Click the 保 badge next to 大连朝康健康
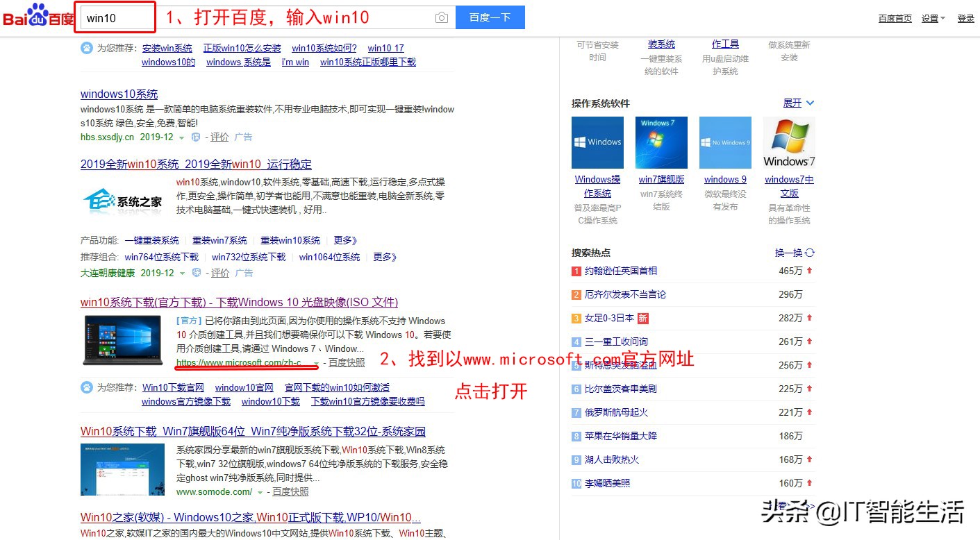980x540 pixels. 198,273
